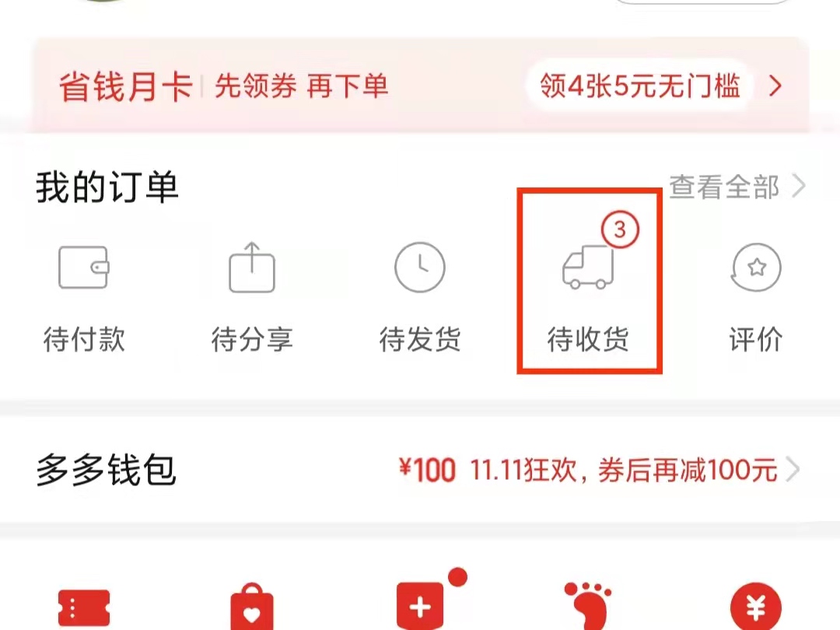Screen dimensions: 840x630
Task: Select the 待付款 label
Action: (x=83, y=340)
